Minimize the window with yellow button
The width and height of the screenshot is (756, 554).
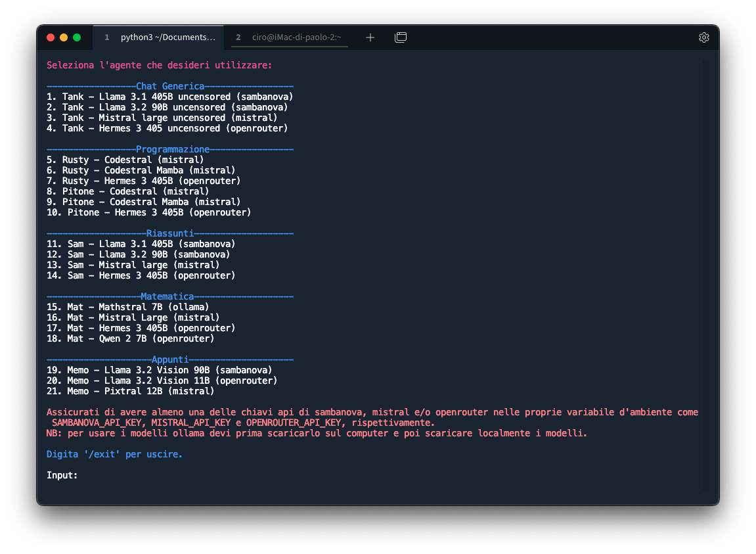pyautogui.click(x=64, y=37)
